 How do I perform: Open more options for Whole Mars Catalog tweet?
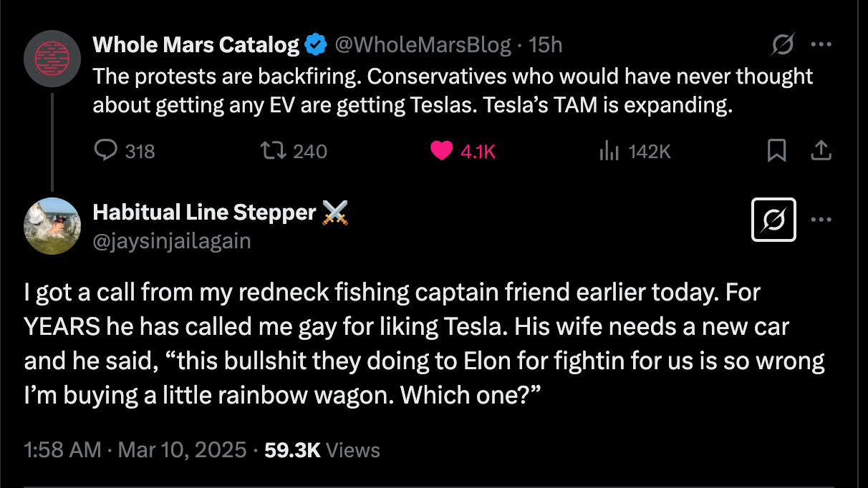click(821, 44)
